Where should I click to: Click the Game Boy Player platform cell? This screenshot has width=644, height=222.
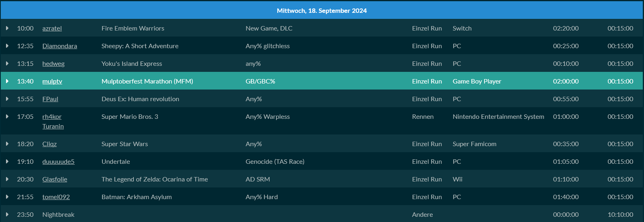[477, 81]
